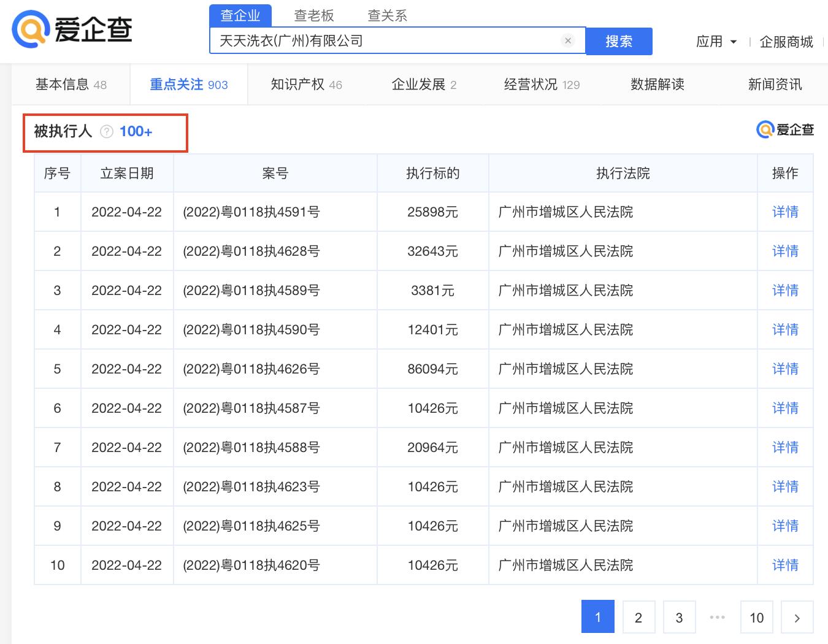Open the 新闻资讯 section

pyautogui.click(x=774, y=84)
